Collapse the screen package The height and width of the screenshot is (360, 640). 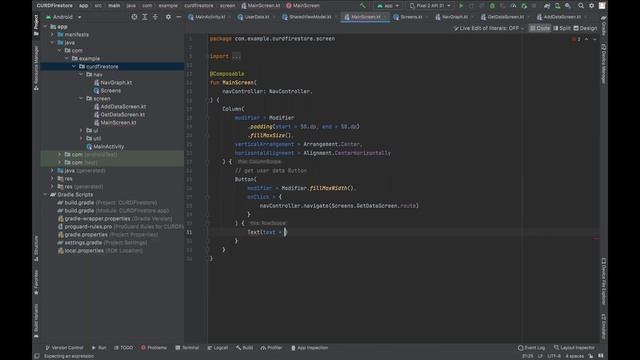[x=81, y=99]
